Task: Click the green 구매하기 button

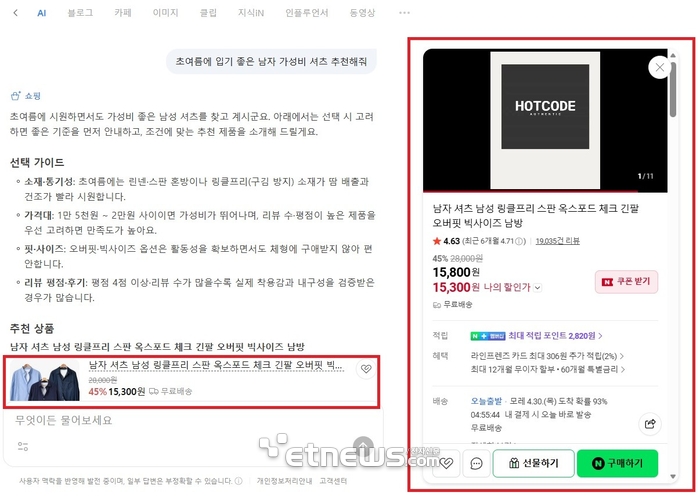Action: coord(617,463)
